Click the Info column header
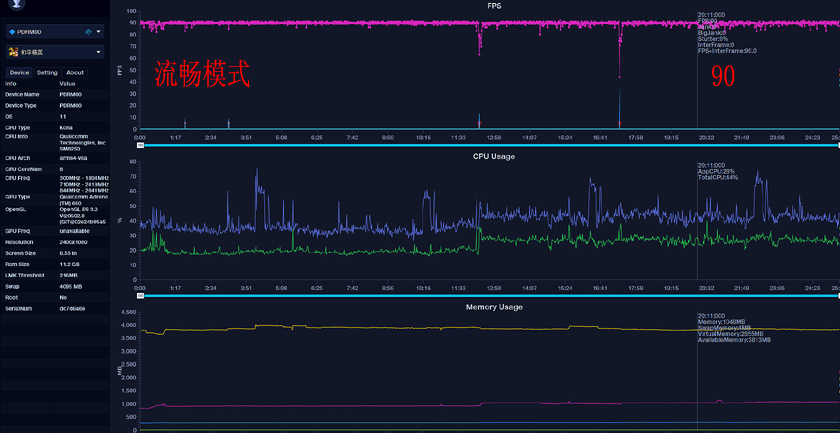This screenshot has width=840, height=433. coord(11,84)
